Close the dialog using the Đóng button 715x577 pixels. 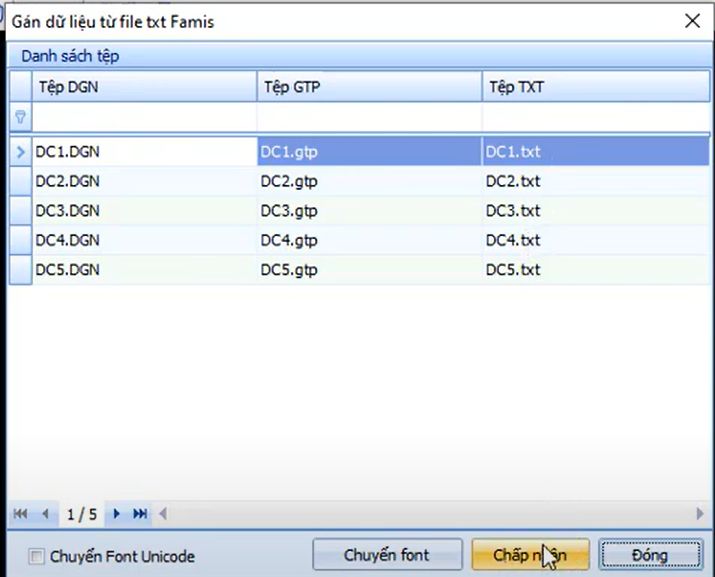click(x=649, y=555)
